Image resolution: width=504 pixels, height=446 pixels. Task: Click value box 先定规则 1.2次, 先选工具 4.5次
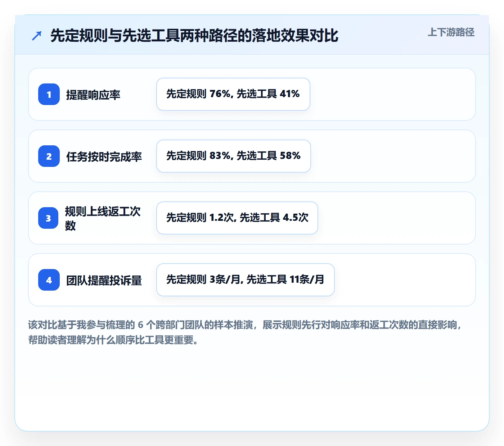237,218
